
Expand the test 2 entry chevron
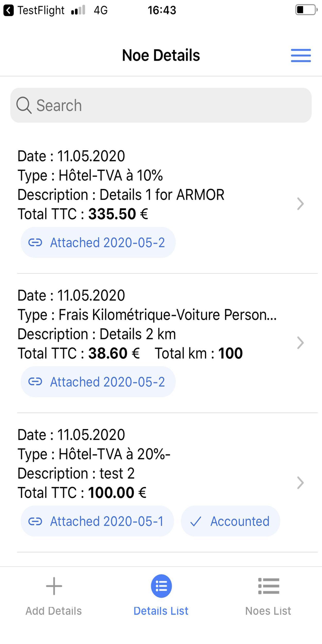click(x=300, y=483)
